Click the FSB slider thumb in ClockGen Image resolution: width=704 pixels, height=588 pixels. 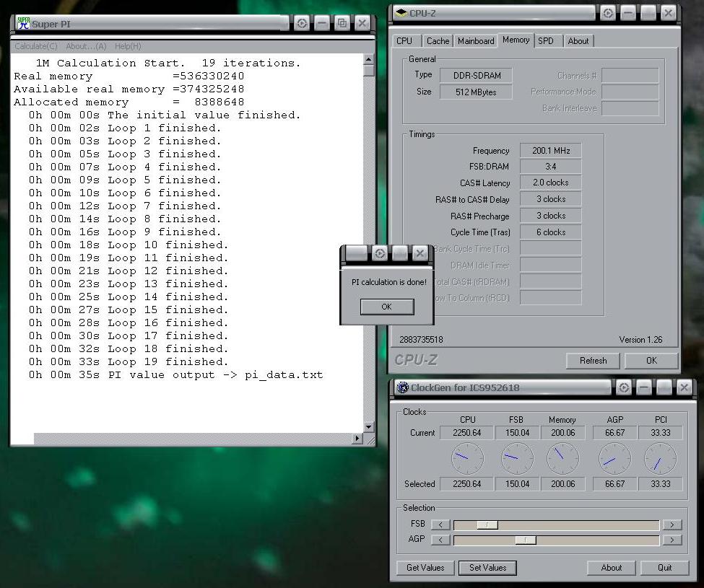(x=487, y=525)
